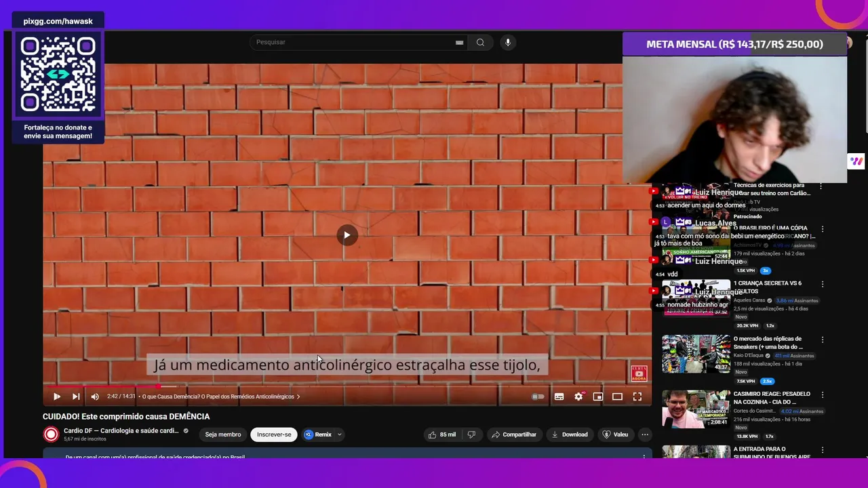This screenshot has height=488, width=868.
Task: Click the '2:42 / 14:31' time display
Action: click(121, 396)
